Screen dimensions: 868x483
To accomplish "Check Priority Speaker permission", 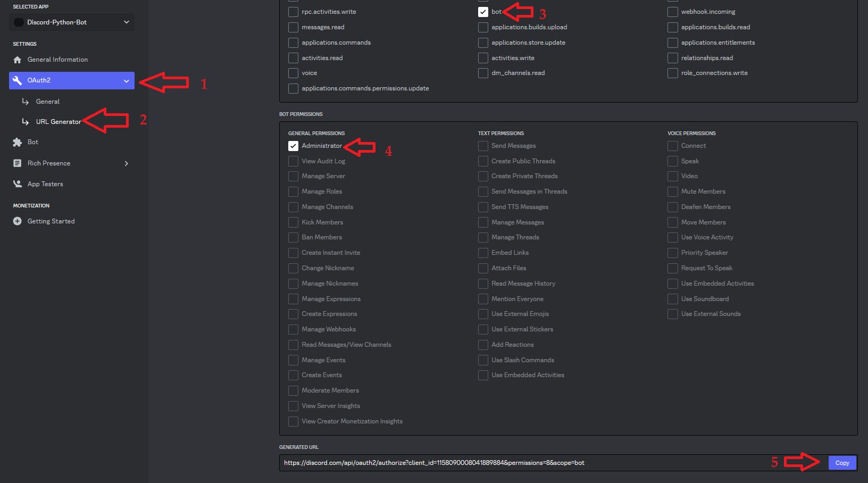I will click(673, 253).
